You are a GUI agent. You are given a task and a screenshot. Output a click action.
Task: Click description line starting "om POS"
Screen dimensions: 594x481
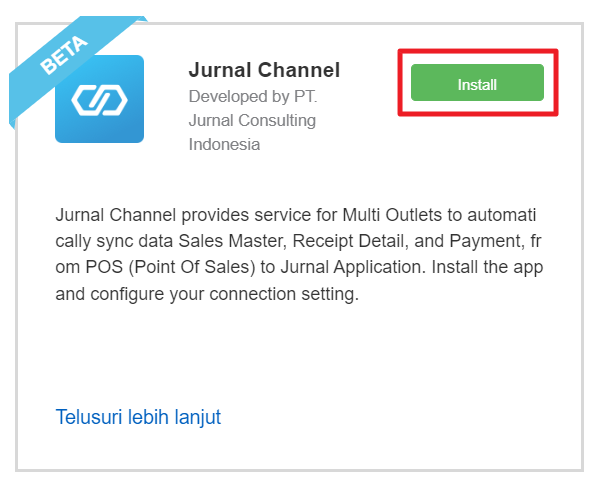tap(299, 267)
